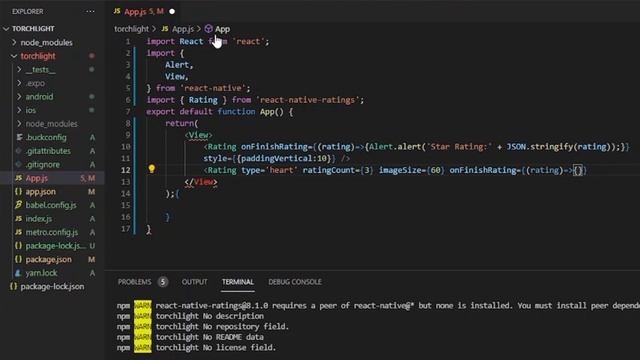The image size is (640, 360).
Task: Click the EXPLORER panel title
Action: pos(28,11)
